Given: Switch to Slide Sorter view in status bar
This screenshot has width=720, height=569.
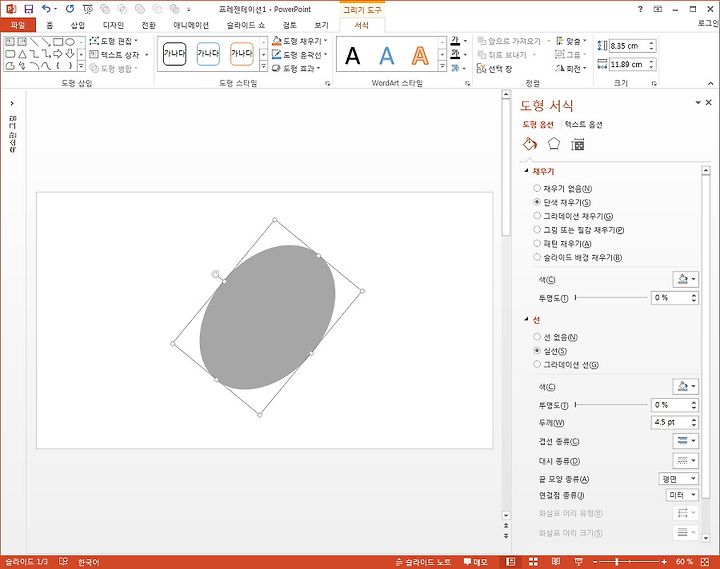Looking at the screenshot, I should click(533, 562).
